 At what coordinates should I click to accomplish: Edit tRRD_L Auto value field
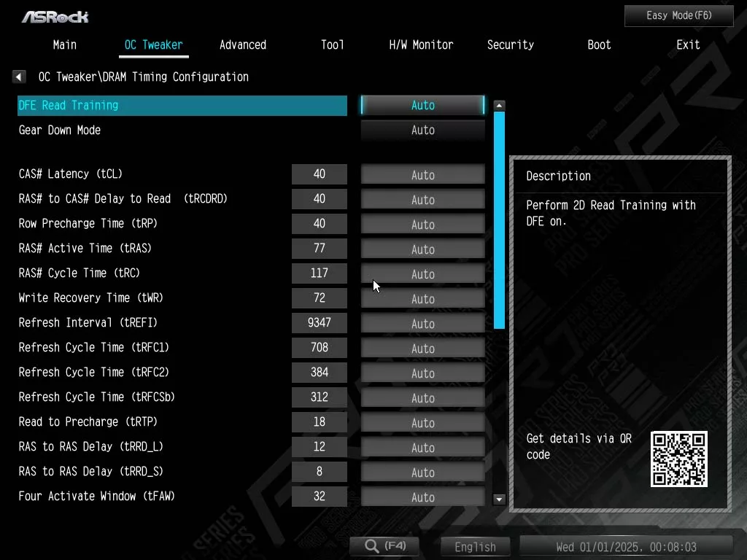tap(422, 447)
